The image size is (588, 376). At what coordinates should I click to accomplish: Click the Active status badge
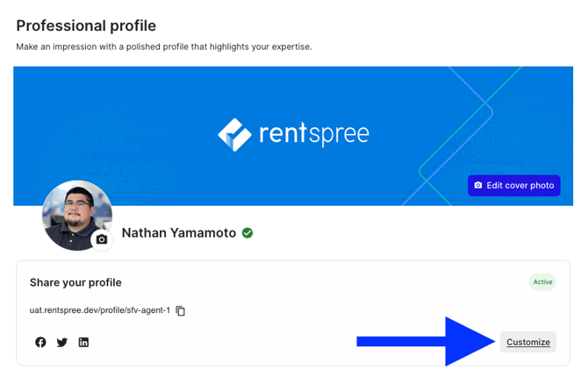click(x=542, y=282)
